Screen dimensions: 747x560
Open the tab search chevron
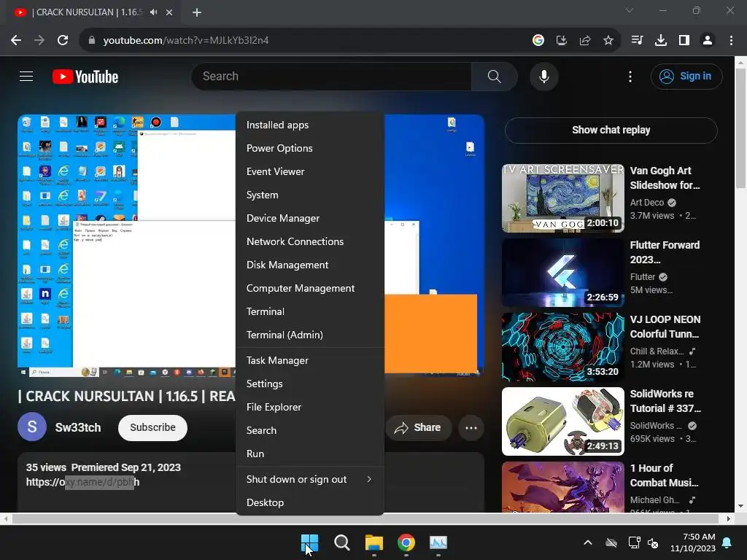point(630,10)
